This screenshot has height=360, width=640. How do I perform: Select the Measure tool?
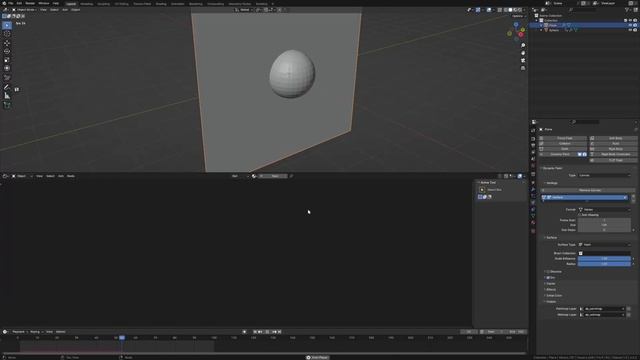point(7,96)
